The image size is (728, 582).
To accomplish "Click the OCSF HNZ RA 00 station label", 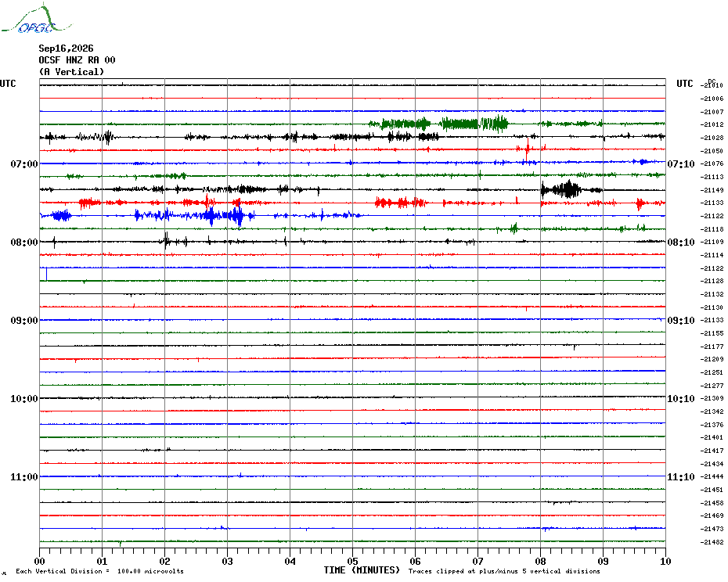I will 77,60.
